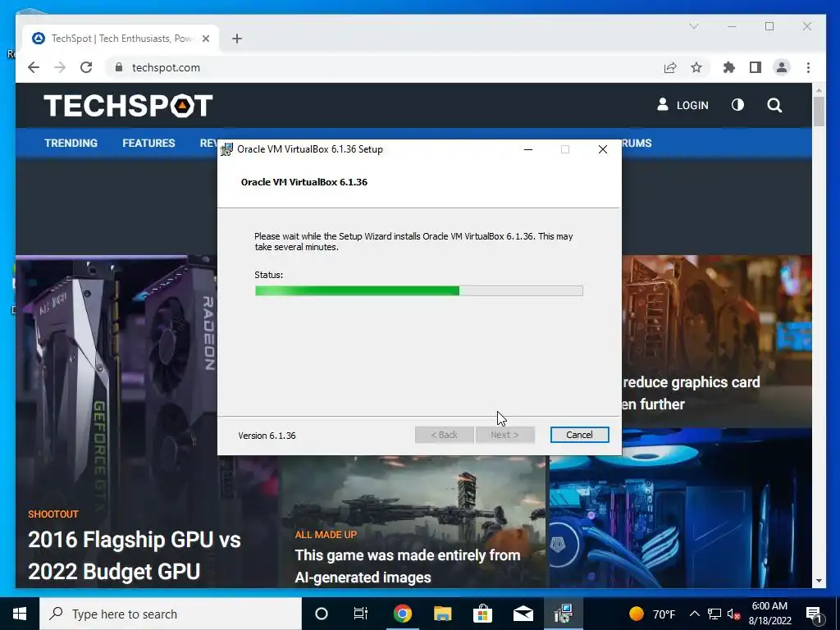Open the FEATURES menu
840x630 pixels.
click(x=148, y=143)
